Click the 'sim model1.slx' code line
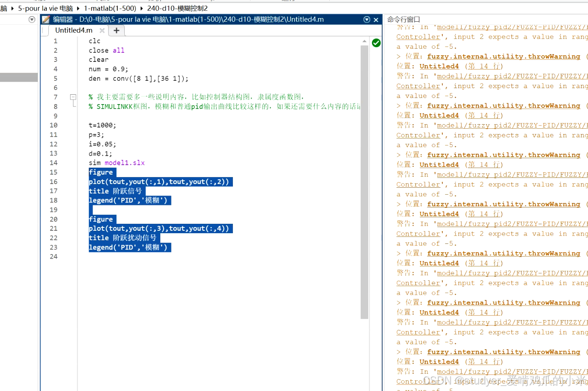The width and height of the screenshot is (588, 391). click(x=116, y=163)
